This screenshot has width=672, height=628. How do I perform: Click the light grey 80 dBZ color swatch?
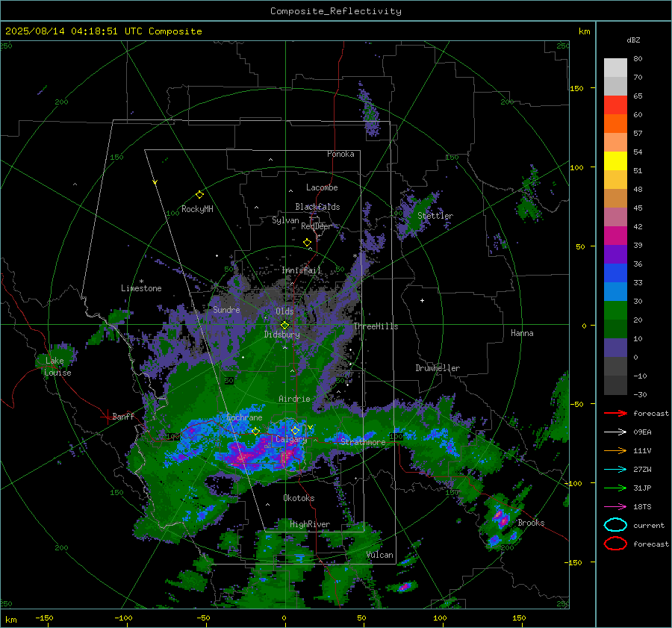coord(615,67)
